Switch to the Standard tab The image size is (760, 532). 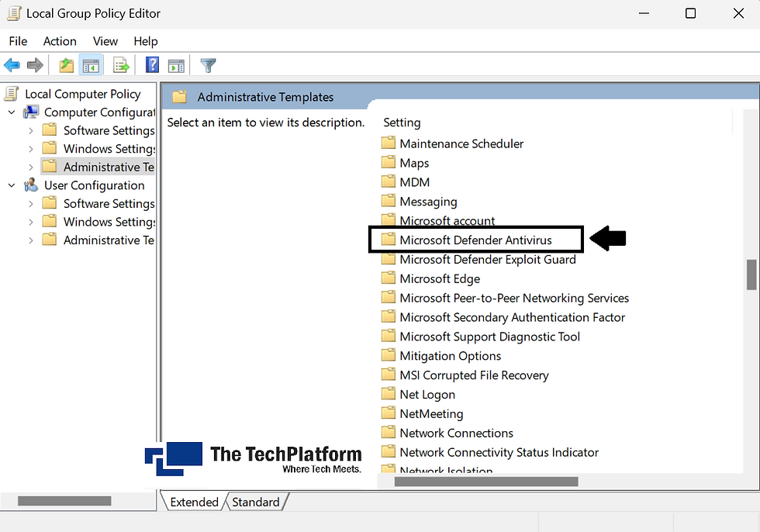[x=255, y=502]
